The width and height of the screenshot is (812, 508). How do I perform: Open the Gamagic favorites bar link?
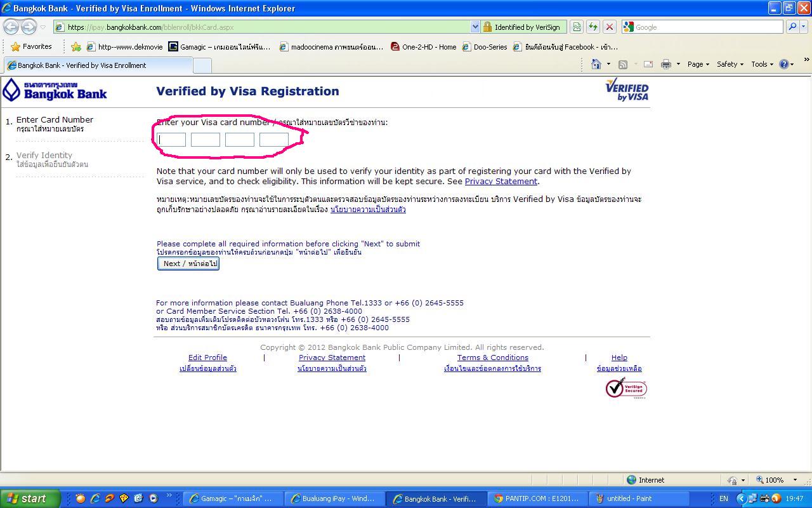[219, 46]
